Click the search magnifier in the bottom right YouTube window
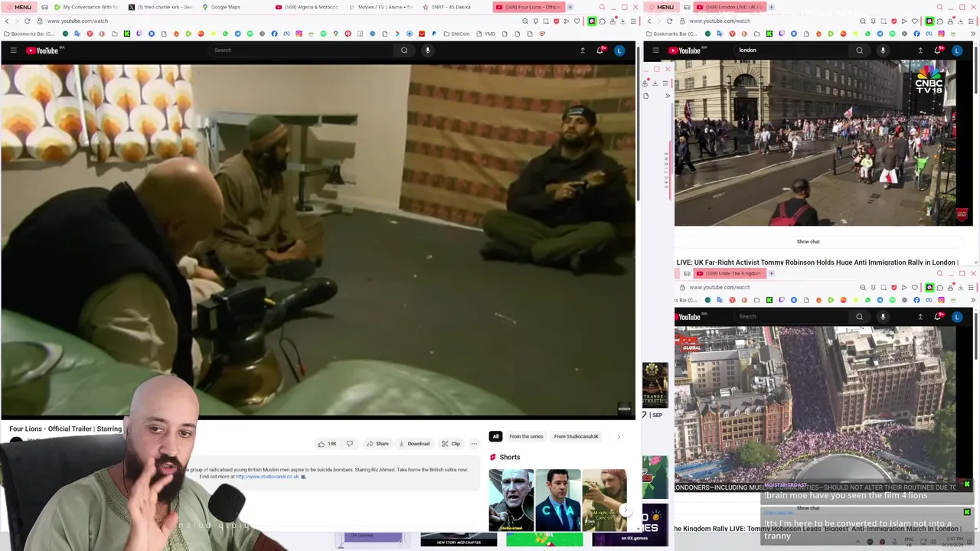This screenshot has width=980, height=551. tap(859, 317)
